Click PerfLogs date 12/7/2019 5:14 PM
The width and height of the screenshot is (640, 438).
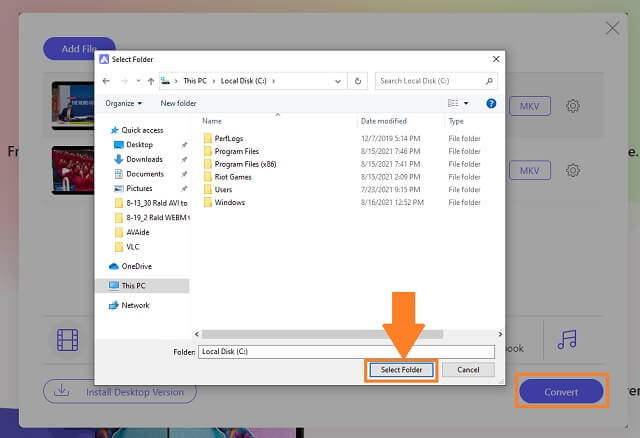click(391, 138)
